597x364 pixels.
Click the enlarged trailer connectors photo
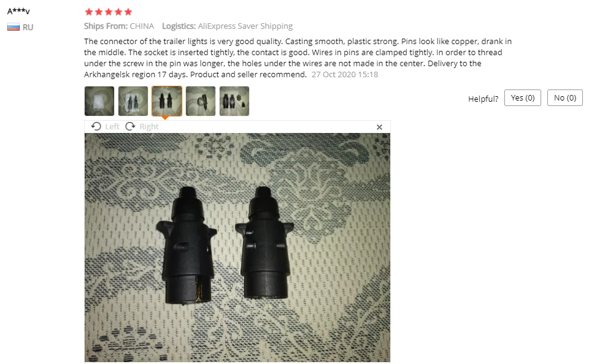[x=237, y=247]
